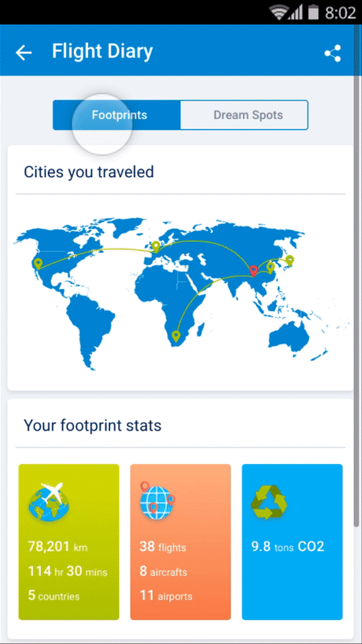This screenshot has height=644, width=362.
Task: Tap the share icon in header
Action: 333,53
